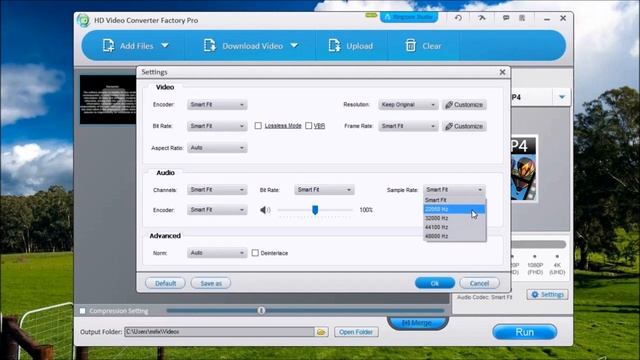The height and width of the screenshot is (360, 640).
Task: Open the Norm dropdown in Advanced
Action: click(x=217, y=253)
